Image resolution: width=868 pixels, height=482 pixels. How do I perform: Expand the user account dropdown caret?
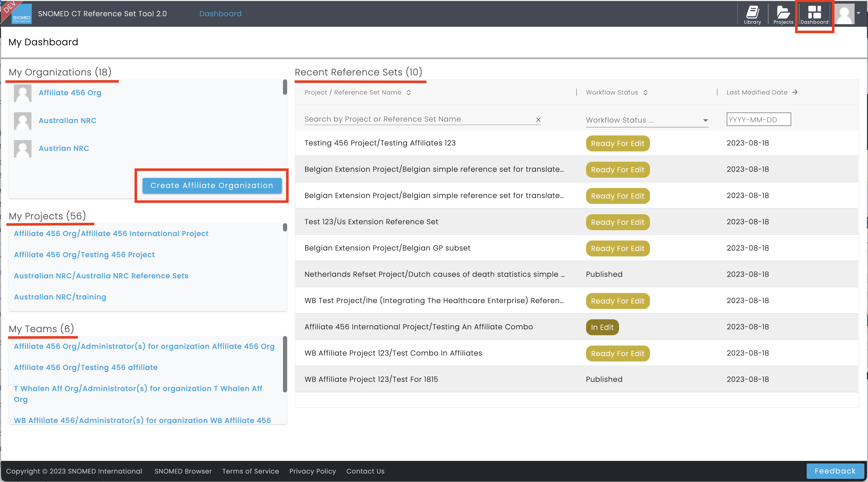pyautogui.click(x=859, y=13)
